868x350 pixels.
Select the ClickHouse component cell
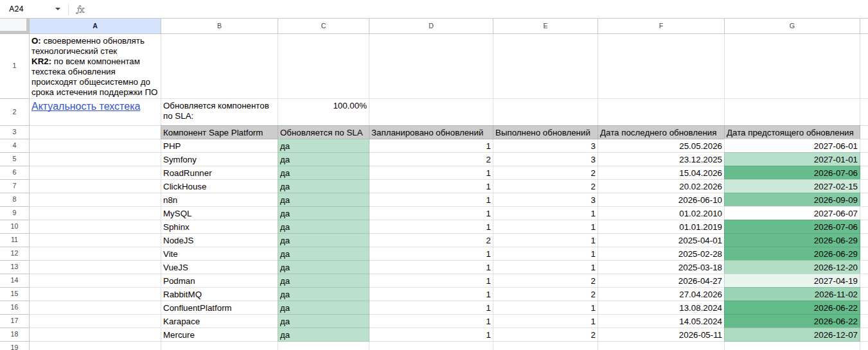pyautogui.click(x=219, y=186)
